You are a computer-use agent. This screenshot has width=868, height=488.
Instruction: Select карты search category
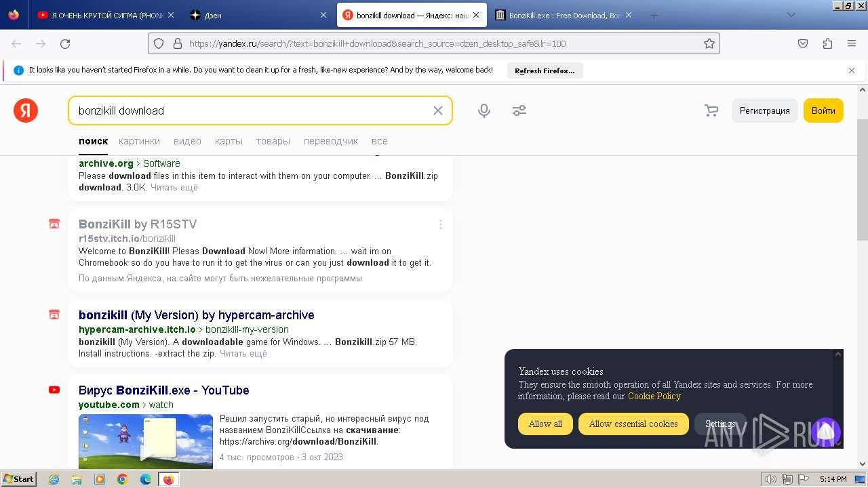(229, 141)
